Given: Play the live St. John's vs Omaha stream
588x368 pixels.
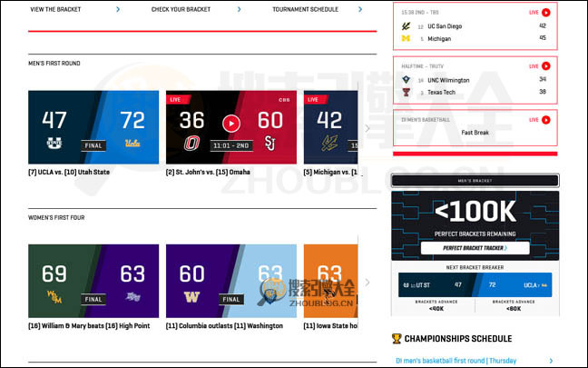Looking at the screenshot, I should (231, 124).
